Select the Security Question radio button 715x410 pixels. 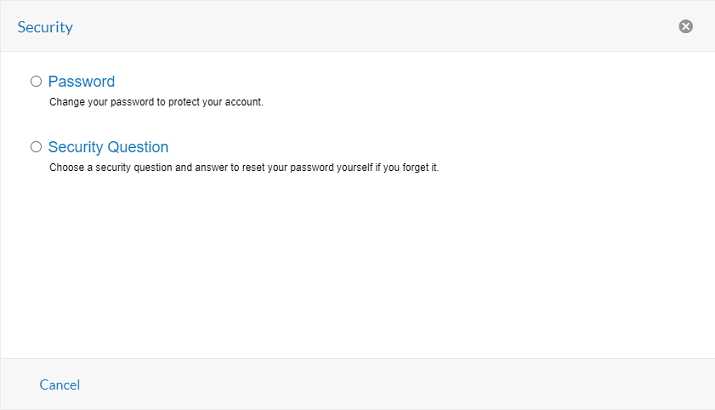click(36, 146)
